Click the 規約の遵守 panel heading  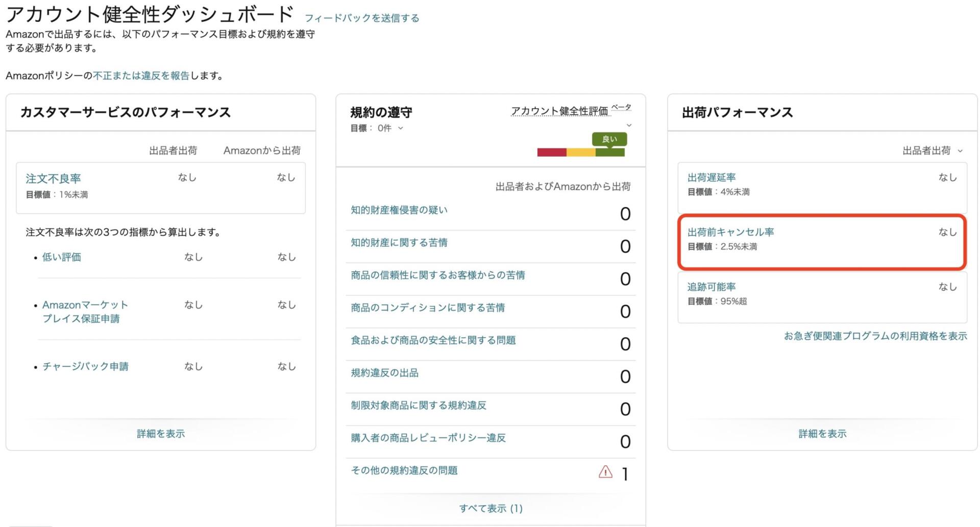click(381, 112)
